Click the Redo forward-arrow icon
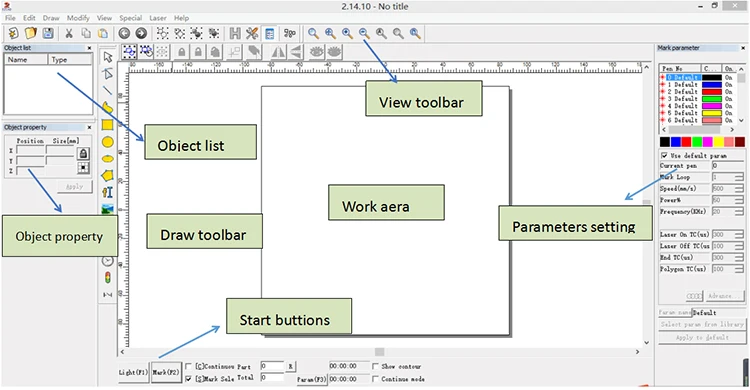 click(x=141, y=33)
